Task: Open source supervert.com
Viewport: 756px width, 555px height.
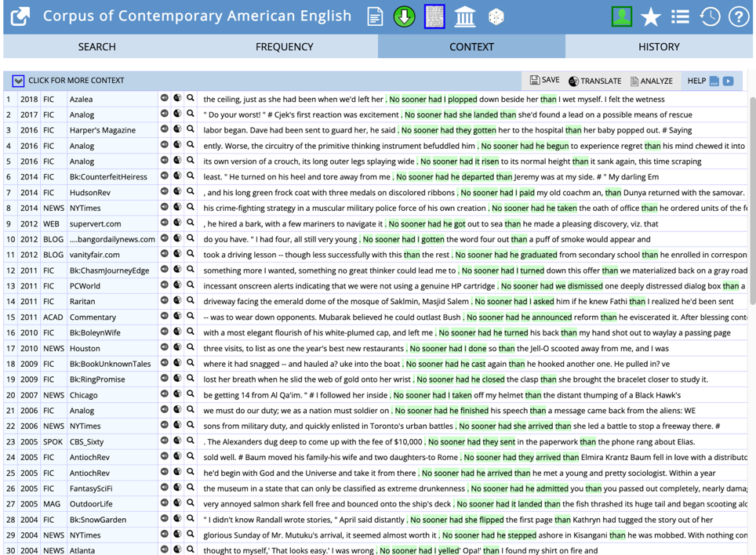Action: [96, 224]
